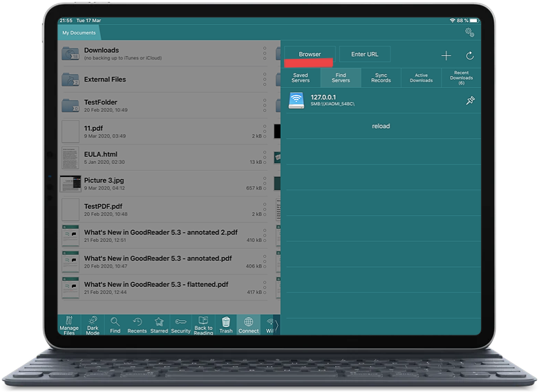Click the Enter URL button
The width and height of the screenshot is (539, 392).
coord(365,55)
